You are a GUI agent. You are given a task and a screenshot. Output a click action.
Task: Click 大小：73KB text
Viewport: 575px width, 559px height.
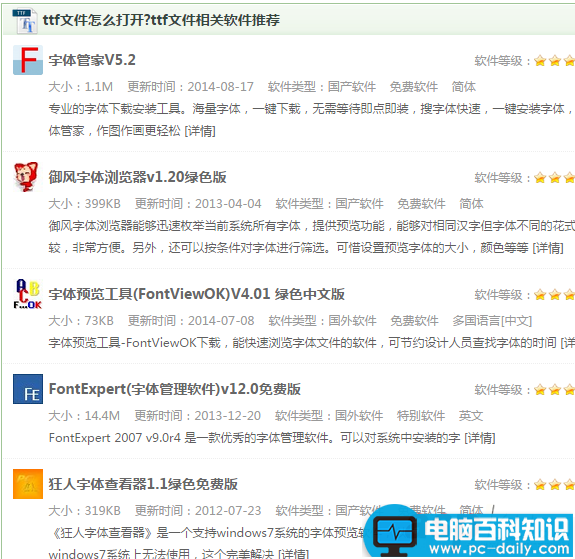click(81, 321)
